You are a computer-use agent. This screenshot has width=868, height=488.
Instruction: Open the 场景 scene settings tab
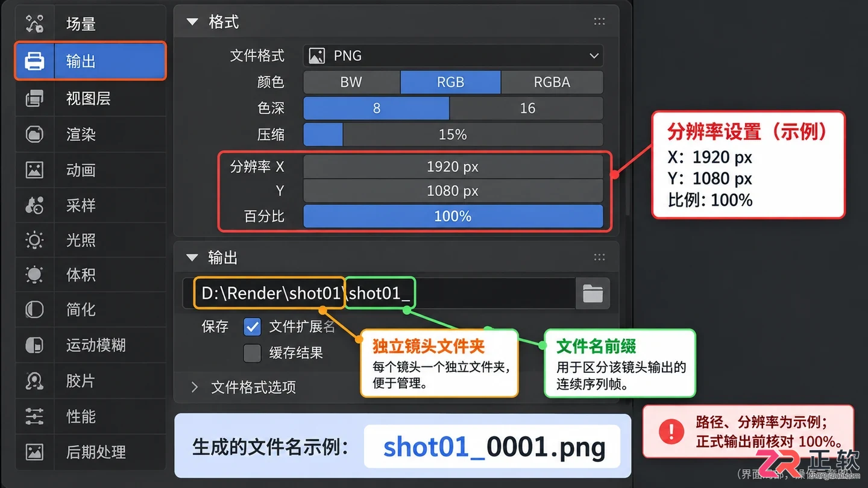click(x=90, y=24)
